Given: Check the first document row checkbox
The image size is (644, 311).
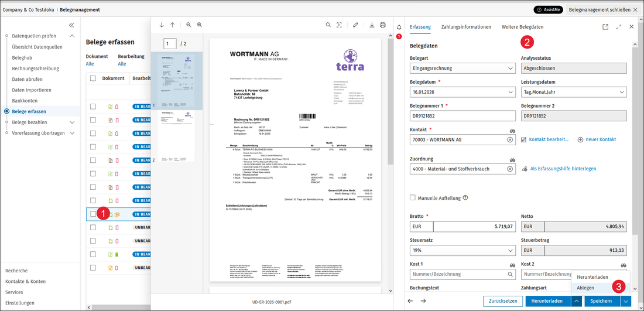Looking at the screenshot, I should coord(93,107).
